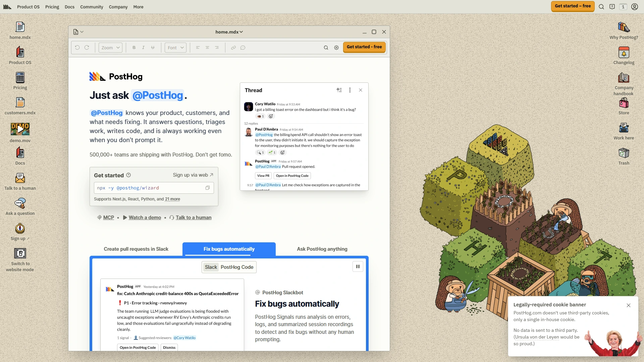Click the help question icon in top bar

[612, 7]
